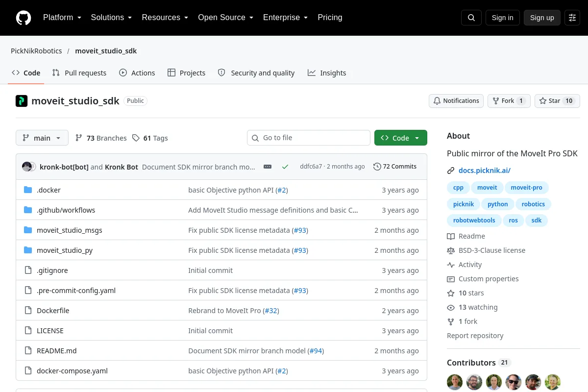
Task: Click the BSD-3-Clause license scale icon
Action: pyautogui.click(x=451, y=250)
